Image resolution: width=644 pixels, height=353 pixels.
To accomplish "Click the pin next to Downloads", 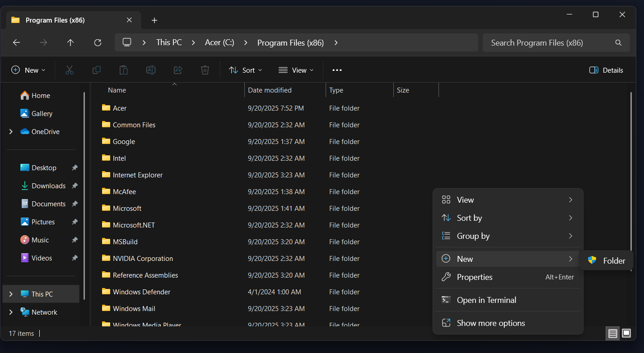I will point(75,186).
